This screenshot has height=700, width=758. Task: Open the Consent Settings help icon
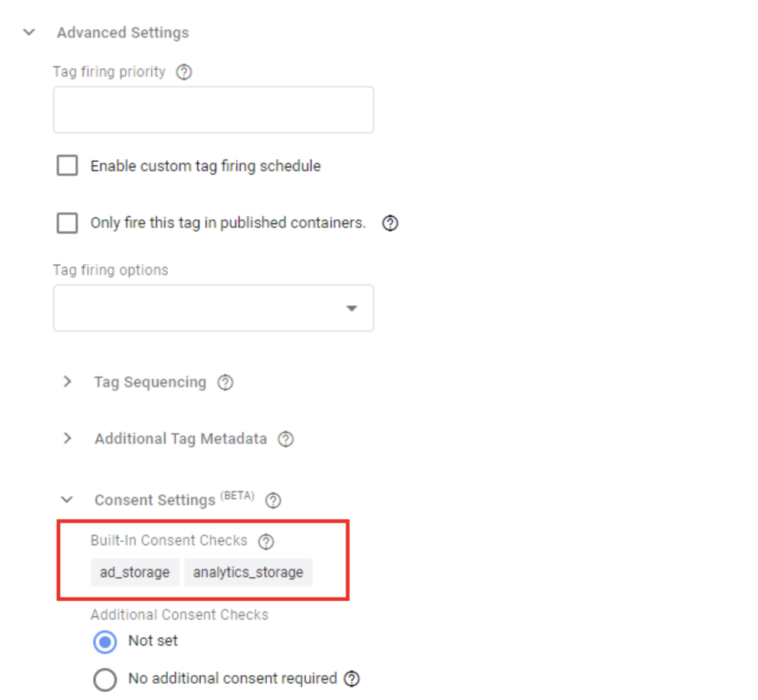click(273, 501)
